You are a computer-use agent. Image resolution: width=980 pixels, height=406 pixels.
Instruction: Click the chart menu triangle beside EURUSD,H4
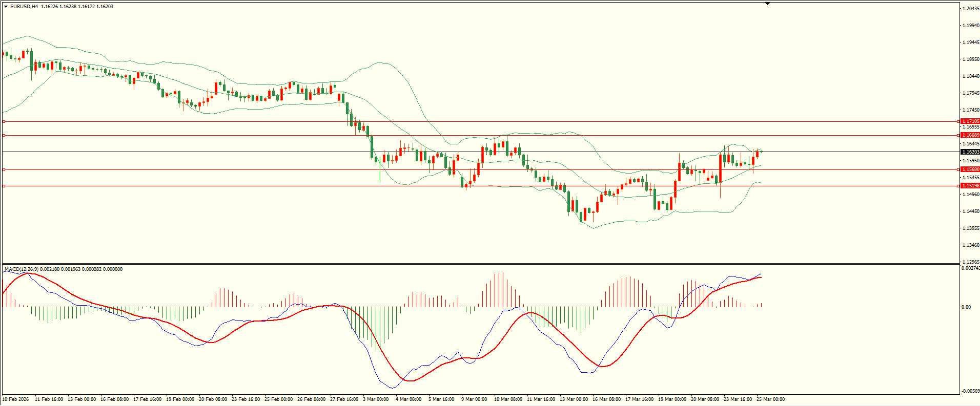pyautogui.click(x=6, y=7)
